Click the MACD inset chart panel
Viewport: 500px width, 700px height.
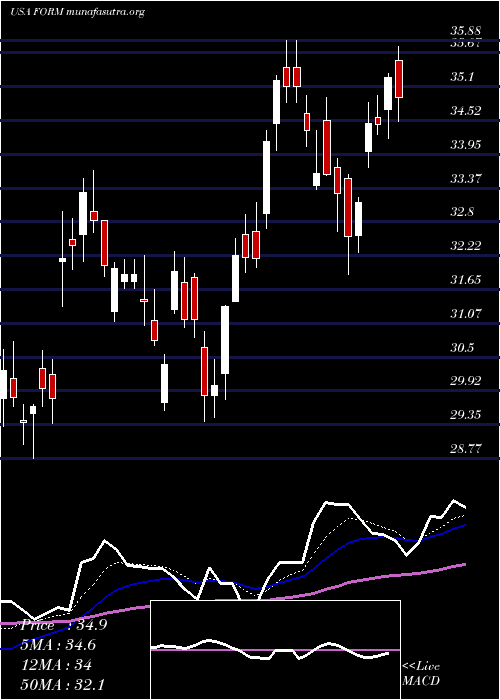275,650
